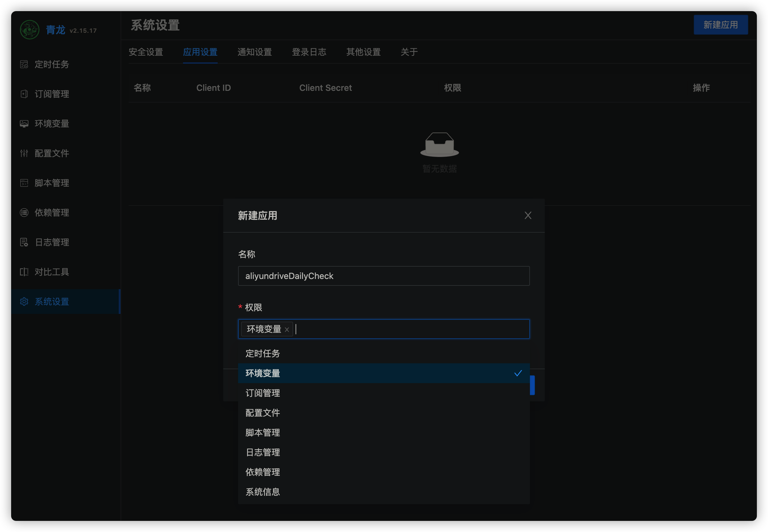Click the 新建应用 button at top right
This screenshot has width=768, height=532.
[x=720, y=25]
